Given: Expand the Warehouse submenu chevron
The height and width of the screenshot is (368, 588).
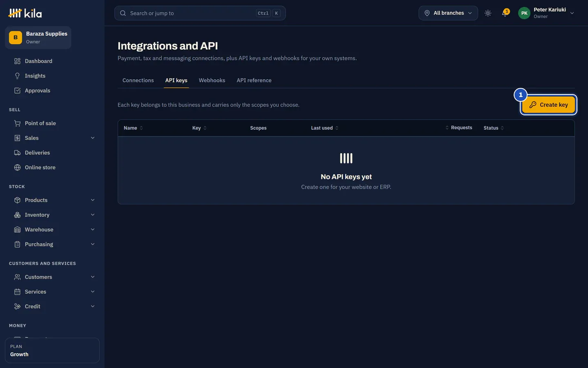Looking at the screenshot, I should coord(93,229).
